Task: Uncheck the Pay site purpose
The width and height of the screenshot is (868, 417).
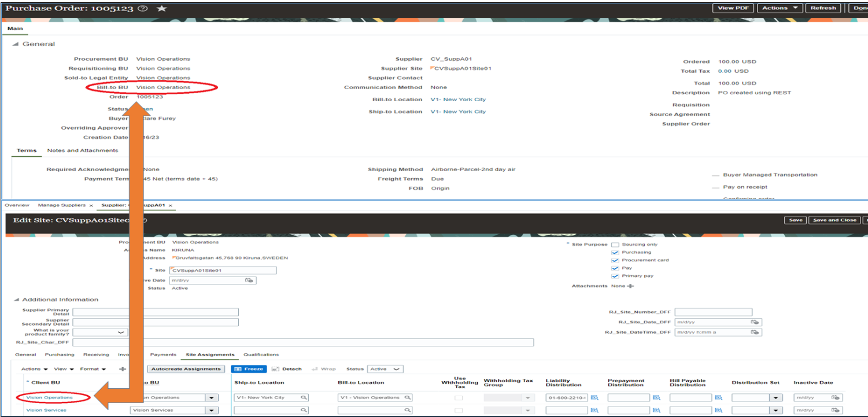Action: 615,268
